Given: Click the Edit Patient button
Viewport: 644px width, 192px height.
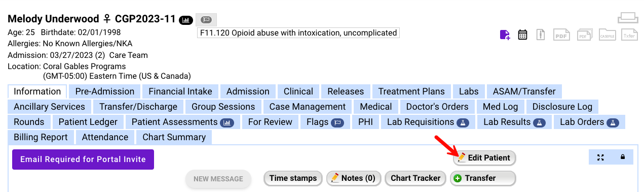Looking at the screenshot, I should [484, 158].
